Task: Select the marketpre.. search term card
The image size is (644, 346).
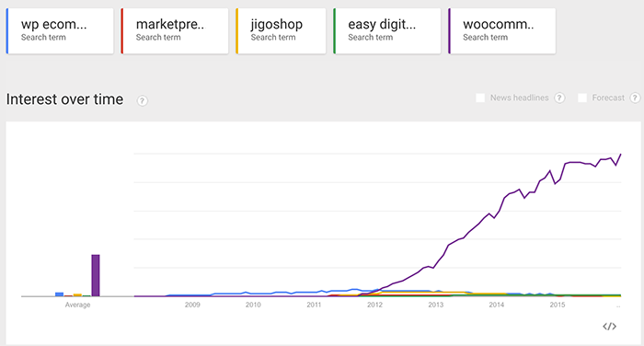Action: (x=175, y=30)
